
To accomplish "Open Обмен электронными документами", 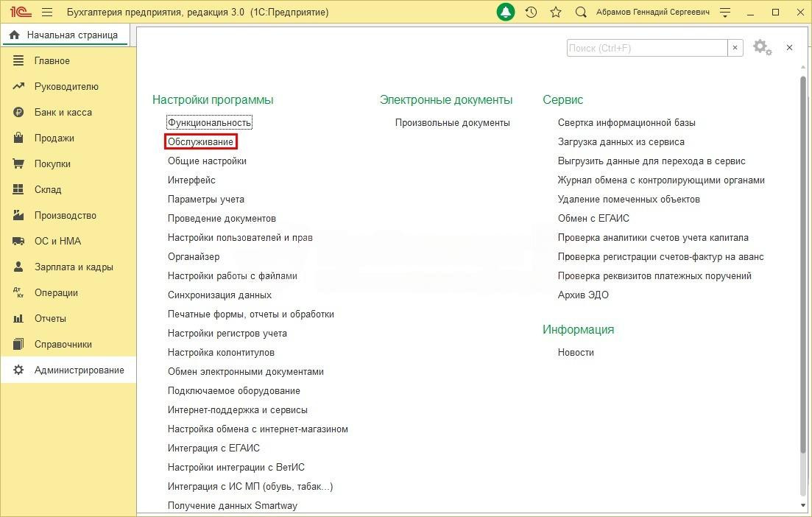I will 245,372.
